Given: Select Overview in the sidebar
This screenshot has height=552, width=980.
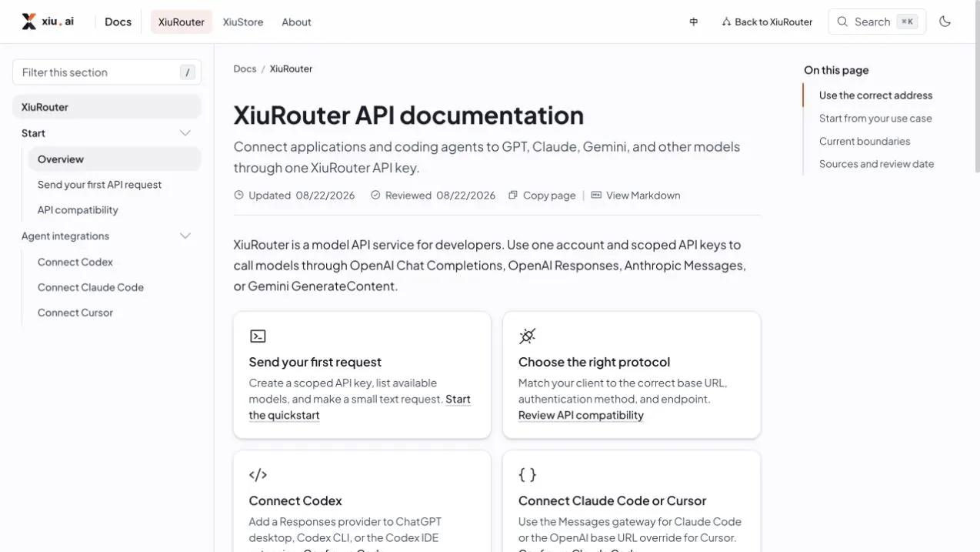Looking at the screenshot, I should [115, 159].
